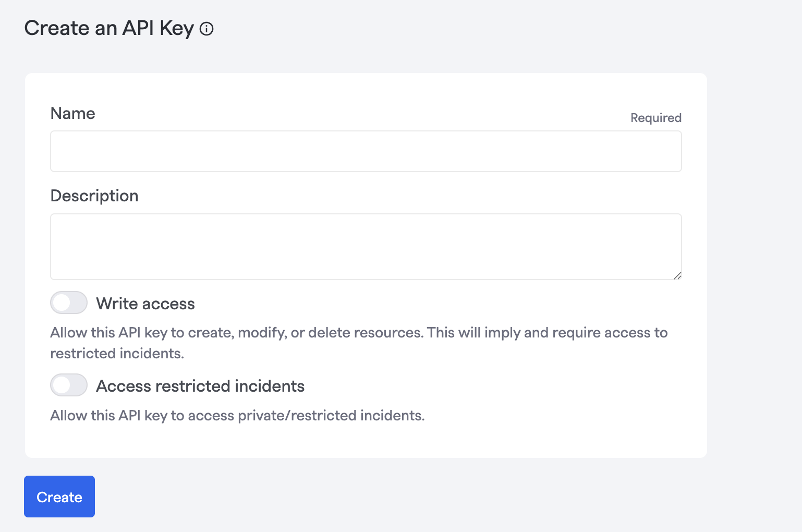Activate the Description input box

point(365,245)
